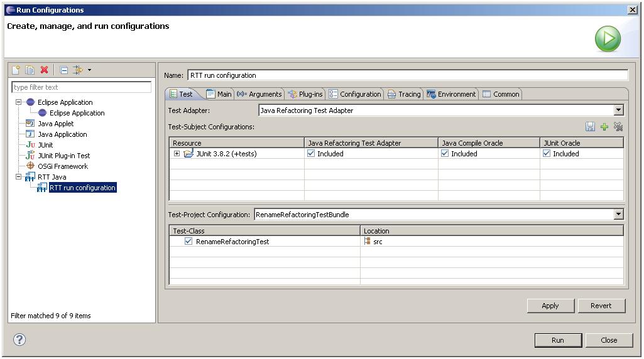Click the Location column header
This screenshot has height=359, width=644.
click(x=491, y=230)
